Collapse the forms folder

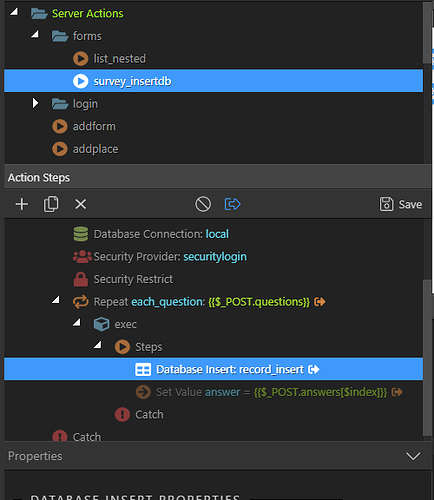(35, 34)
